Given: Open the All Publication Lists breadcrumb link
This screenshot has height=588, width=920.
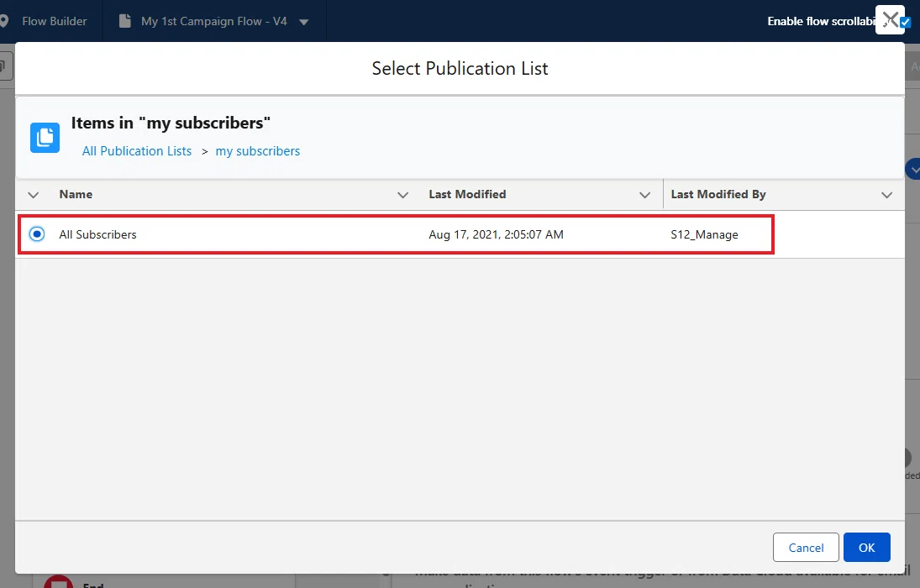Looking at the screenshot, I should pyautogui.click(x=137, y=151).
